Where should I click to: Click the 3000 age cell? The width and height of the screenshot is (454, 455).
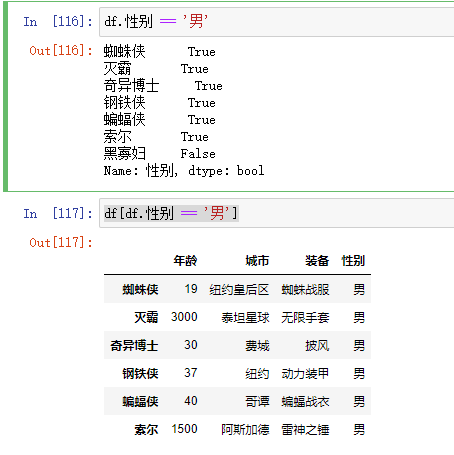pos(184,317)
